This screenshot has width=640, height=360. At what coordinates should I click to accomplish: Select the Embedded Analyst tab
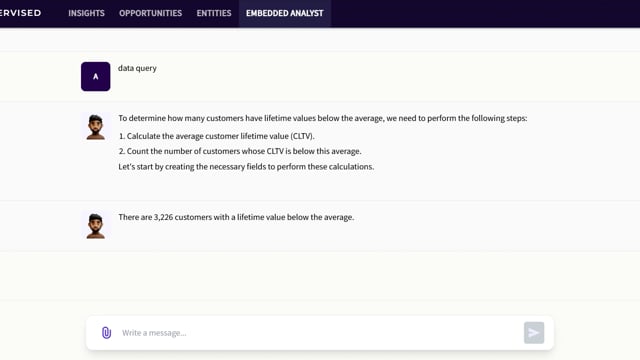point(284,13)
